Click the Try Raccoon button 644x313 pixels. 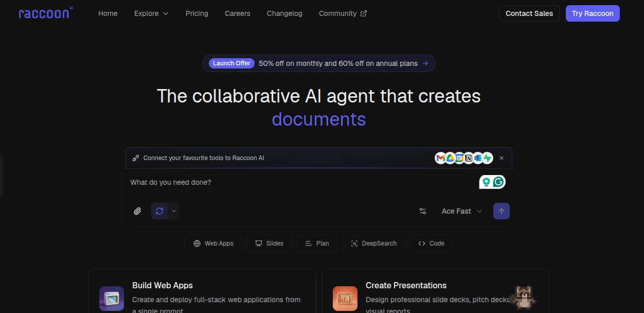click(x=593, y=13)
